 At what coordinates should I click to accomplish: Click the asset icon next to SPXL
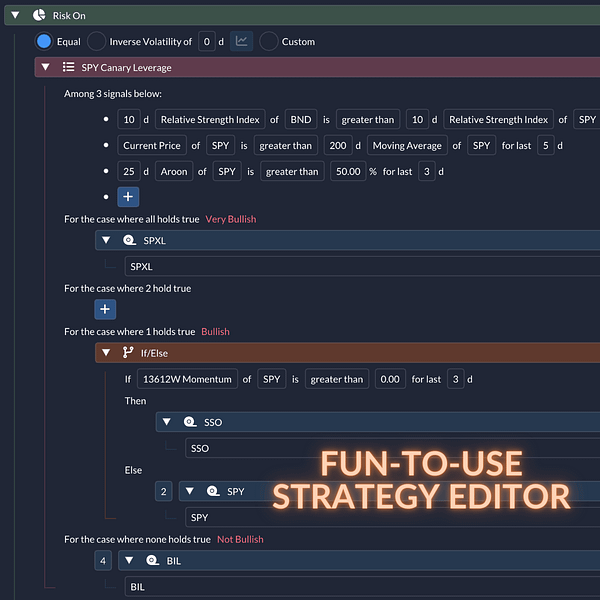[128, 241]
